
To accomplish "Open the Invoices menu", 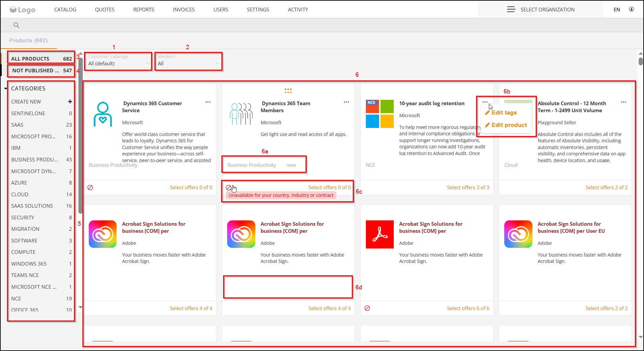I will 184,9.
